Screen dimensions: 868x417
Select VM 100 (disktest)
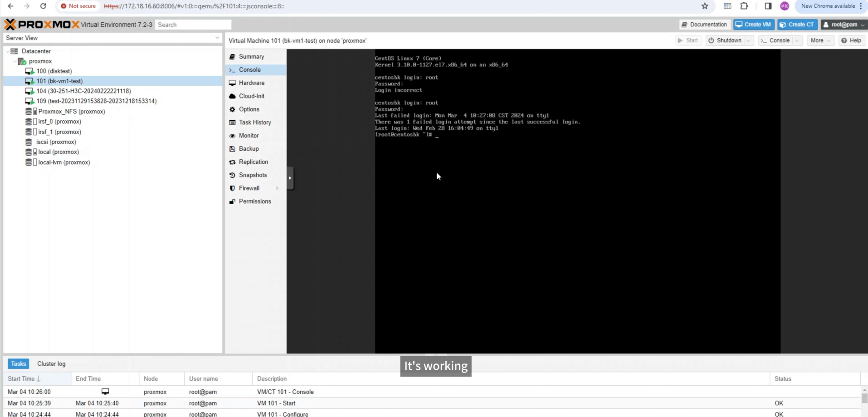pos(54,71)
